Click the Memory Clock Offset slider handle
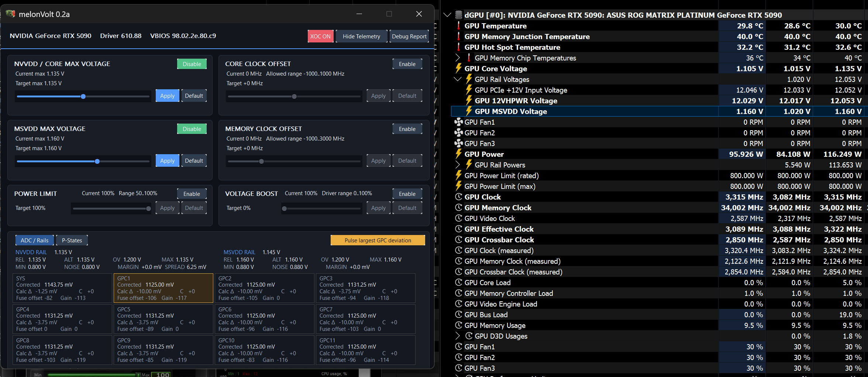This screenshot has width=868, height=377. 261,161
